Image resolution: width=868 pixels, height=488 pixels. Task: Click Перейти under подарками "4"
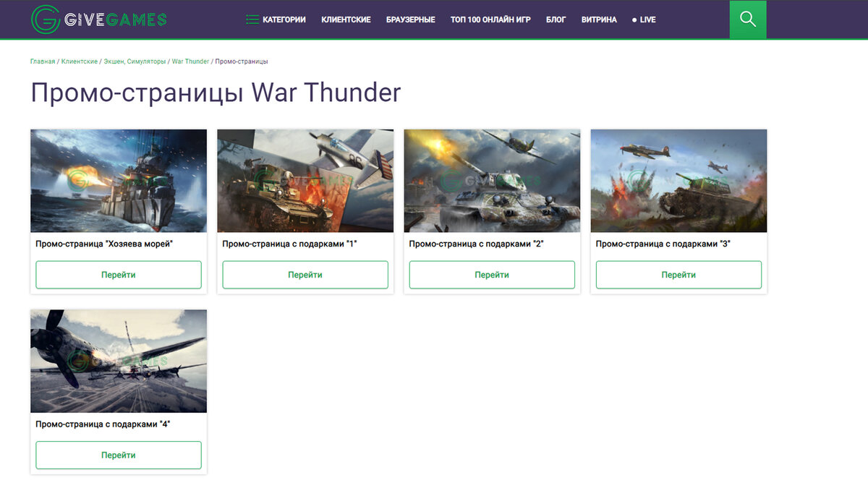tap(119, 455)
